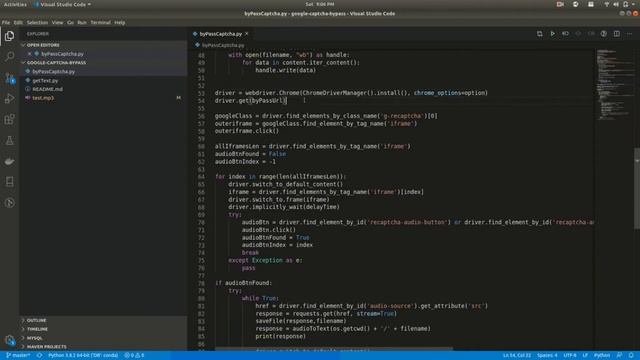This screenshot has height=360, width=640.
Task: Click the horizontal scrollbar at editor bottom
Action: click(334, 349)
